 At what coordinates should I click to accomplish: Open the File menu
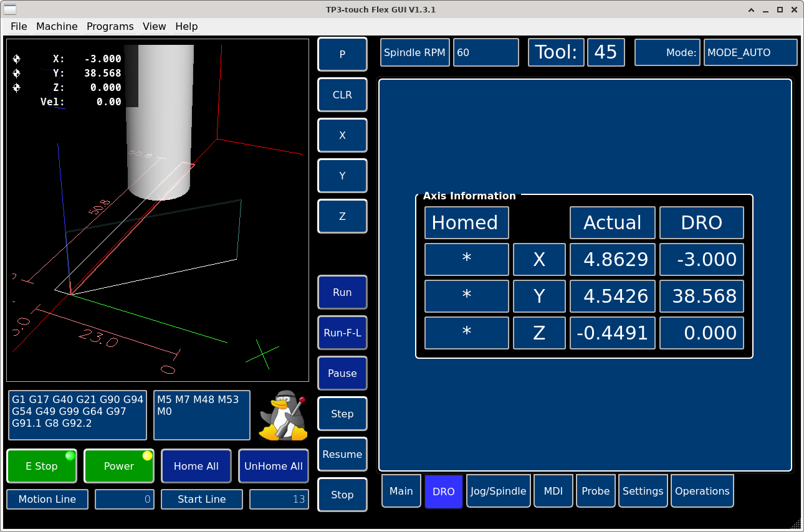[x=19, y=26]
